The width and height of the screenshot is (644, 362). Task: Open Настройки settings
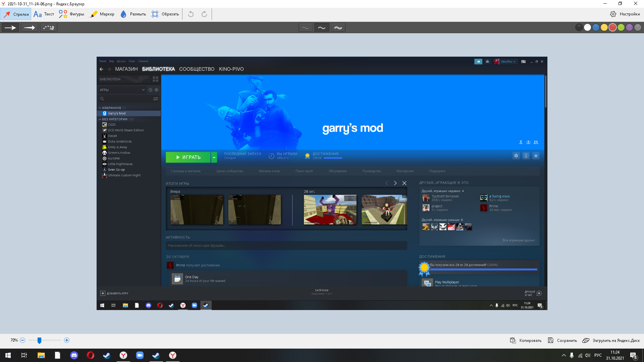625,14
